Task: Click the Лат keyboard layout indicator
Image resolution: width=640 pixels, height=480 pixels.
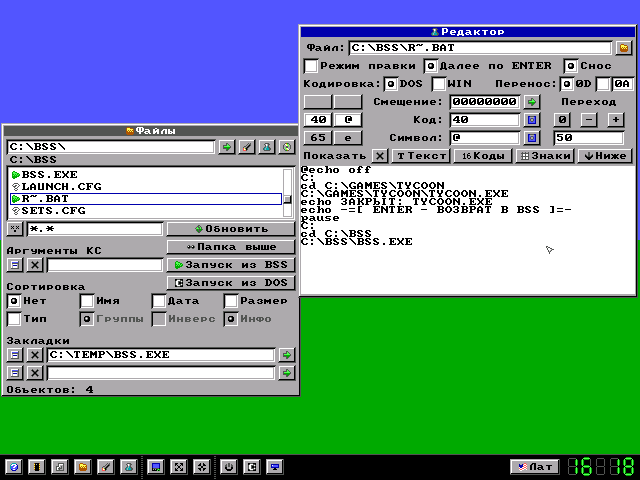Action: tap(535, 467)
